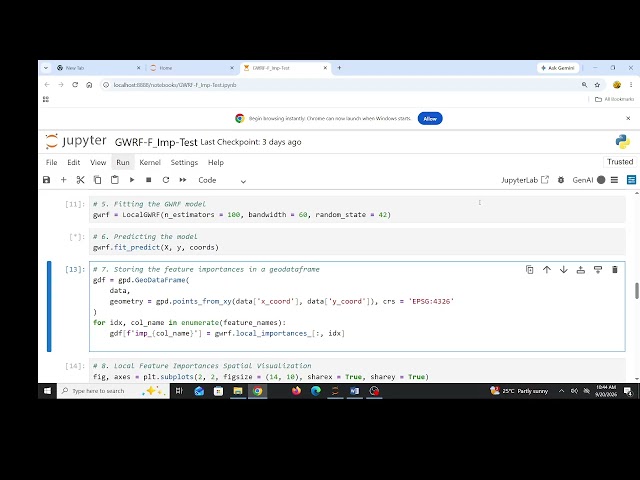
Task: Open the Settings menu
Action: (x=184, y=162)
